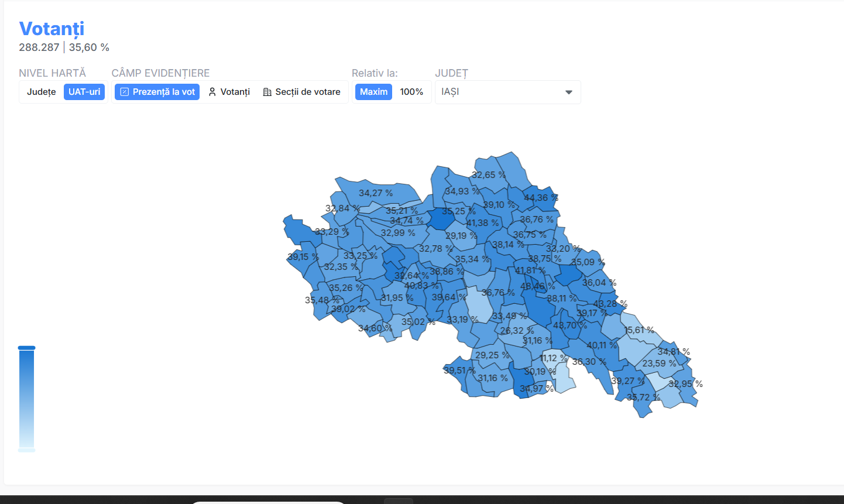844x504 pixels.
Task: Select the UAT-uri map level
Action: [x=84, y=92]
